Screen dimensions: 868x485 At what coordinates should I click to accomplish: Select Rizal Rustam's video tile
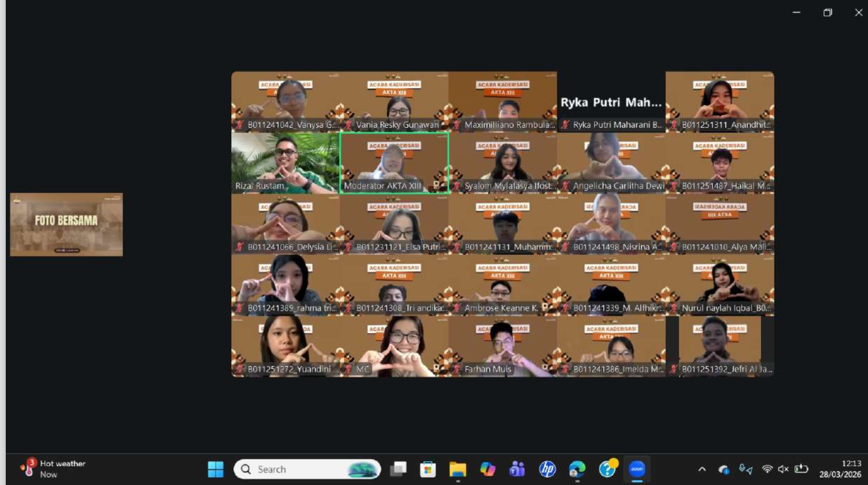[x=285, y=163]
